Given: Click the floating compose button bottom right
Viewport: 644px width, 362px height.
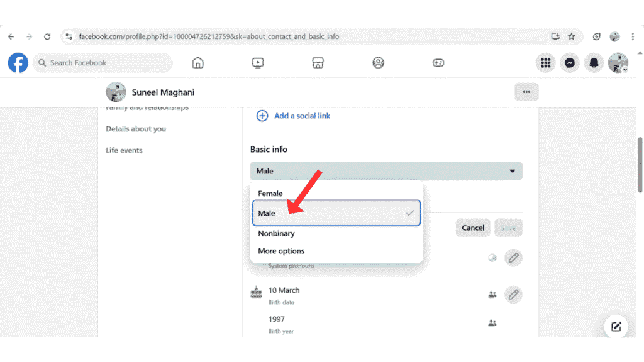Looking at the screenshot, I should (x=616, y=326).
